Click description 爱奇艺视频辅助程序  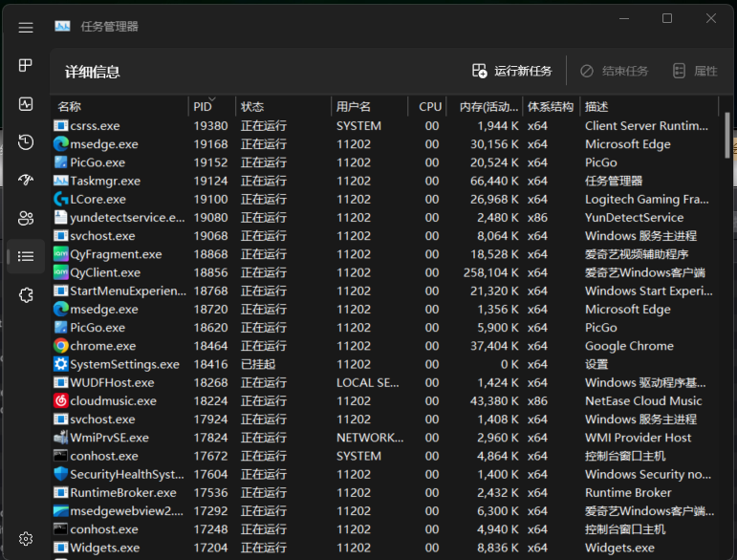point(637,254)
